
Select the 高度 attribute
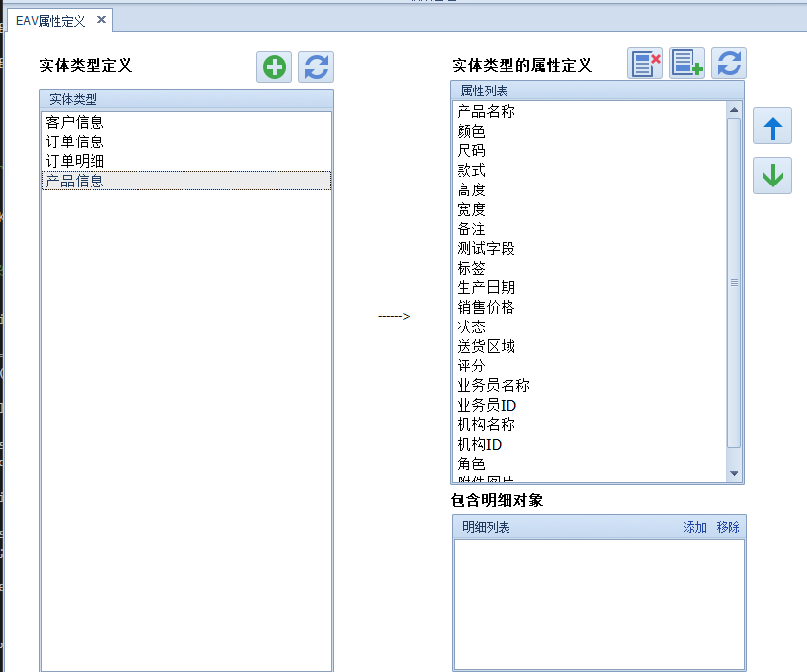[589, 190]
